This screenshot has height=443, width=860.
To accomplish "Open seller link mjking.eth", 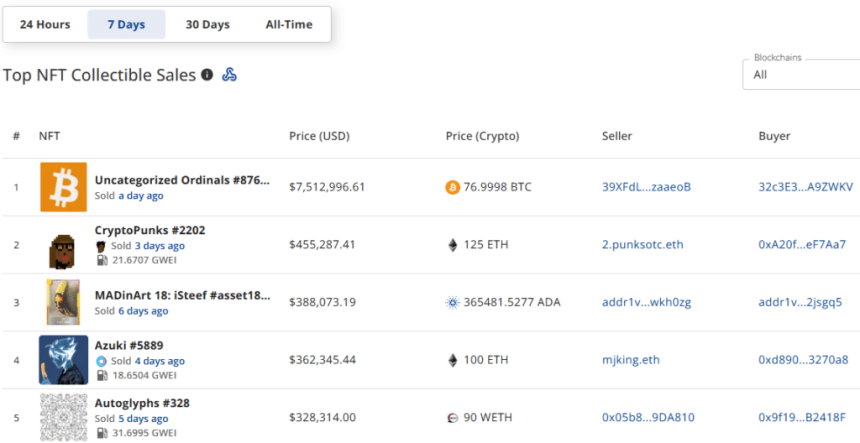I will coord(630,360).
